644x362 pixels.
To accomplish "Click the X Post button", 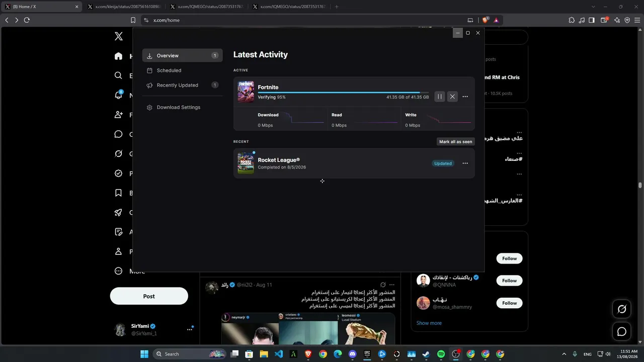I will click(149, 296).
